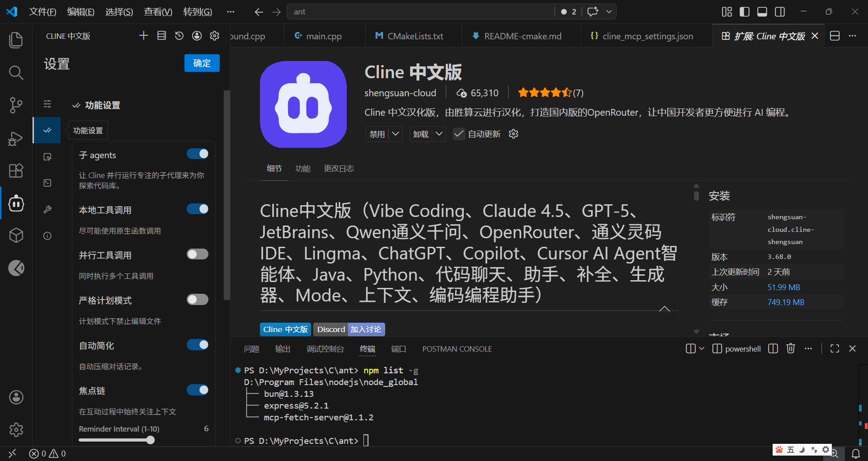Toggle the 子 agents switch

tap(198, 154)
